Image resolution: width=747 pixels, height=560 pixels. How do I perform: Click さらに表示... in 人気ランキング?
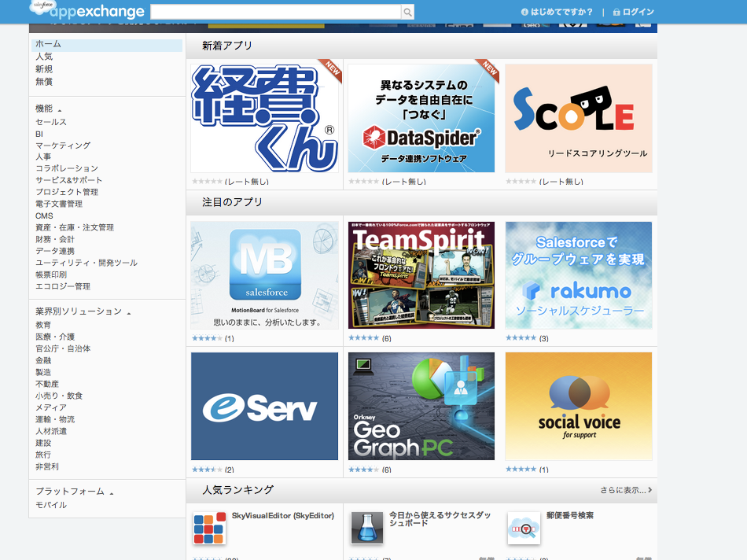[626, 490]
